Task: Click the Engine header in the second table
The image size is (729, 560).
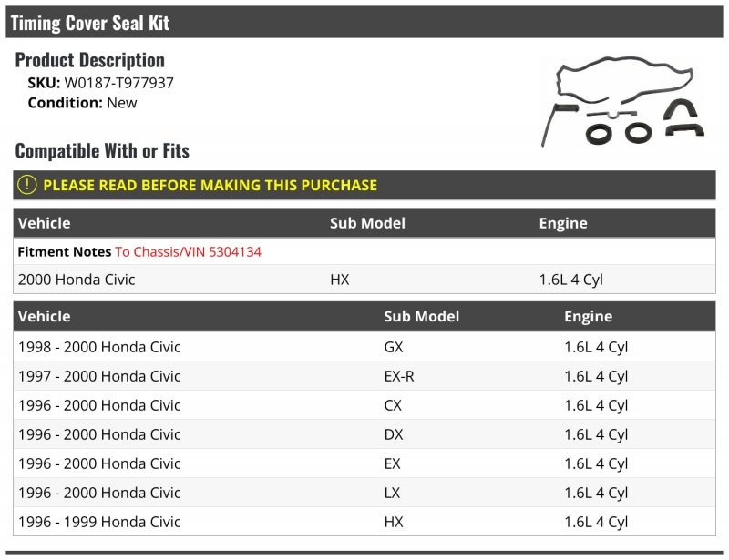Action: pos(588,317)
